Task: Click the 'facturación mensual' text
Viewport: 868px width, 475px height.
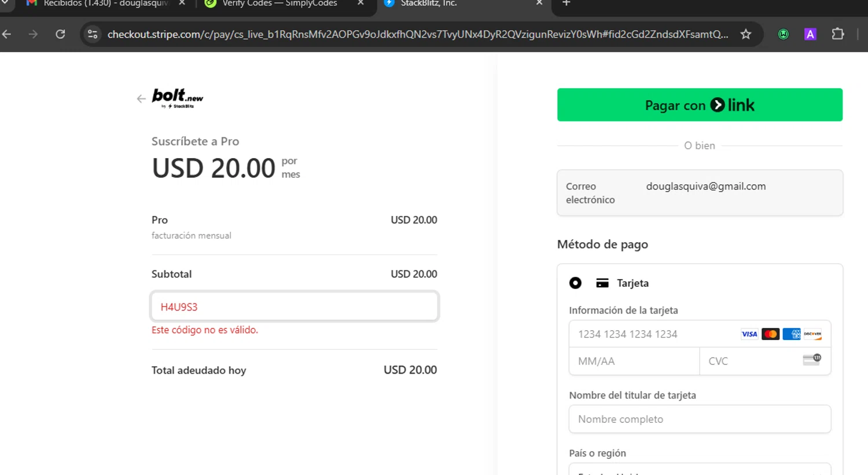Action: coord(192,235)
